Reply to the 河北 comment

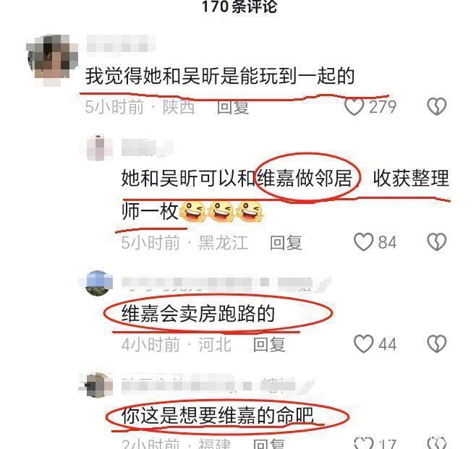(269, 345)
